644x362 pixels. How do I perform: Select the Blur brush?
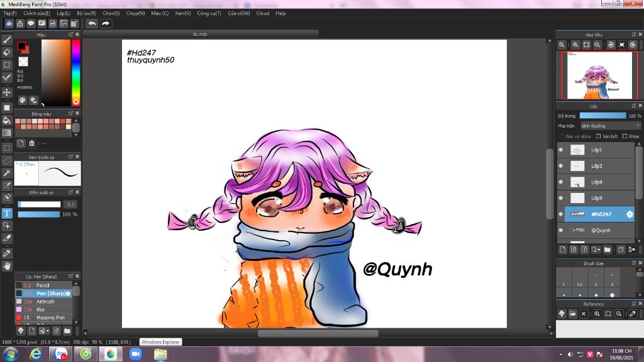click(43, 309)
